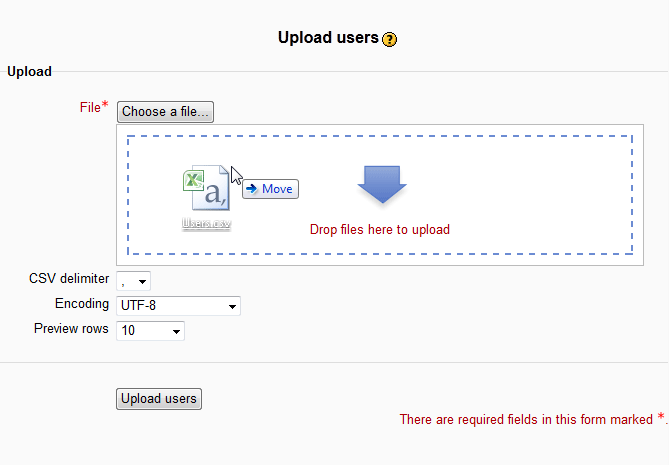Click the Users.csv filename text
669x465 pixels.
[207, 225]
